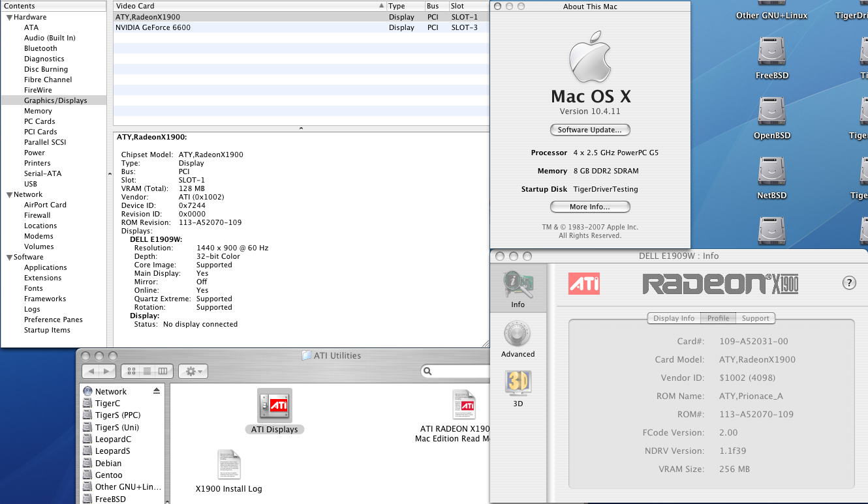
Task: Select PCI Cards in the Hardware list
Action: 40,132
